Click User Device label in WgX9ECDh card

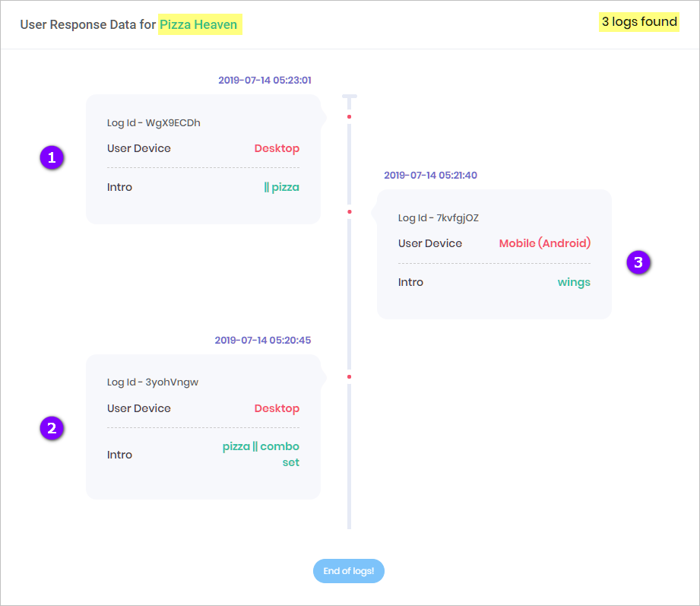click(x=139, y=148)
